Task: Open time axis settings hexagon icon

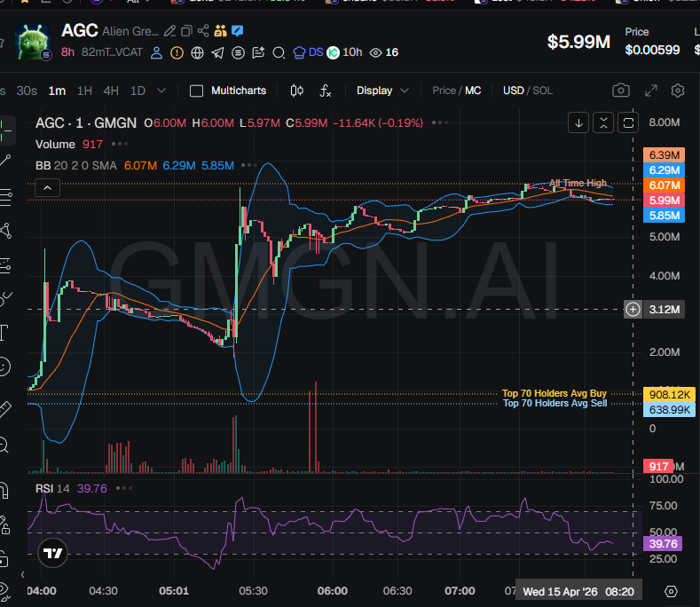Action: tap(671, 592)
